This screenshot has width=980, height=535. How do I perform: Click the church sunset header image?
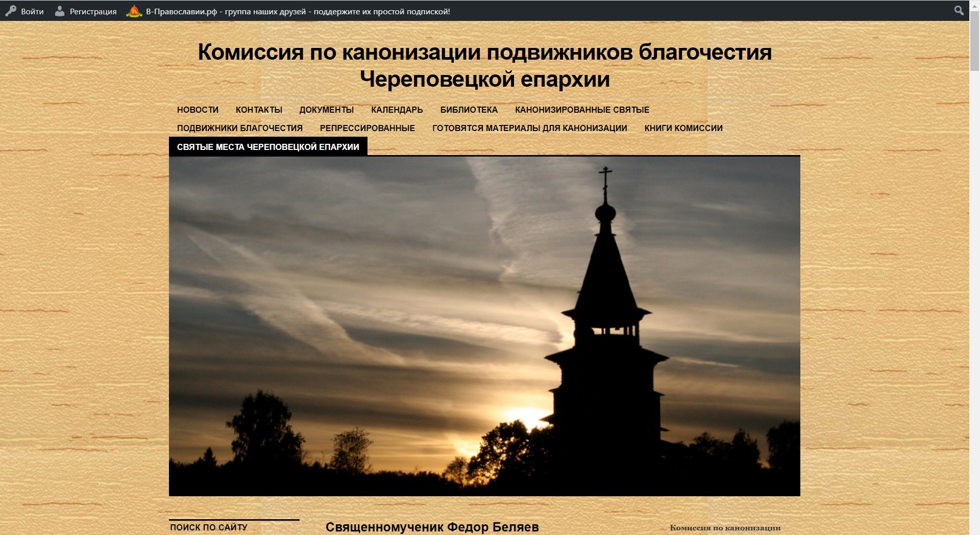point(484,326)
